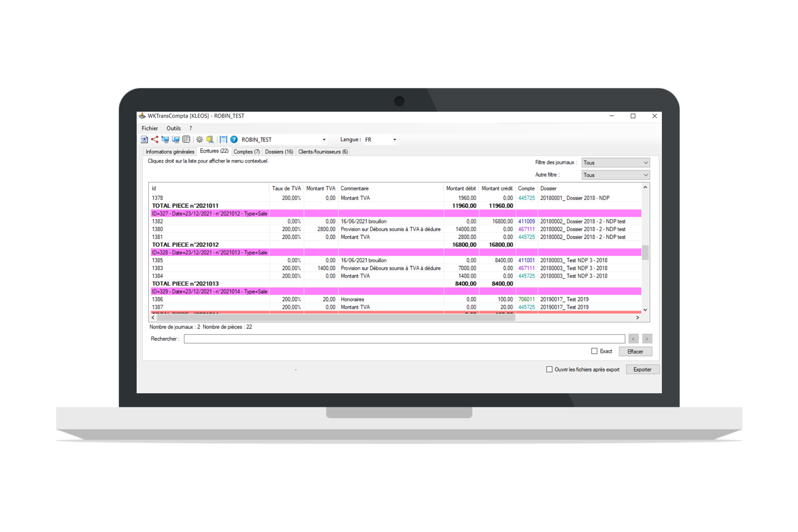Open help with the blue question mark icon
The image size is (798, 532).
point(234,139)
